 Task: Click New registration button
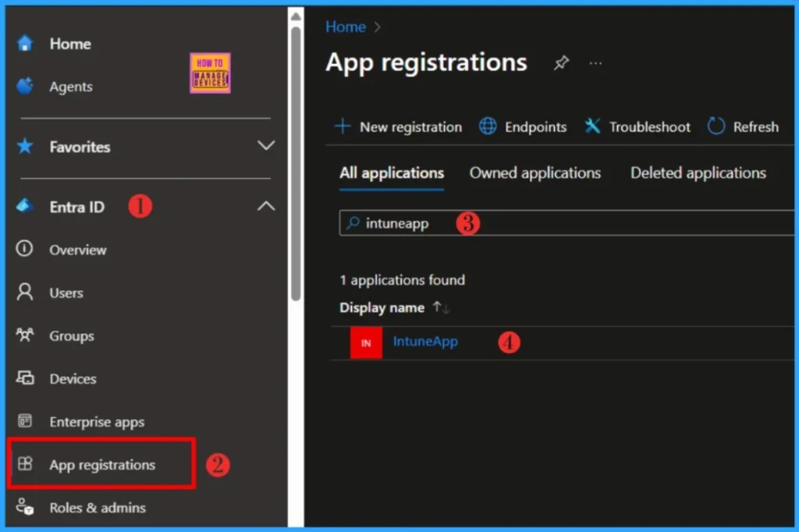click(398, 126)
